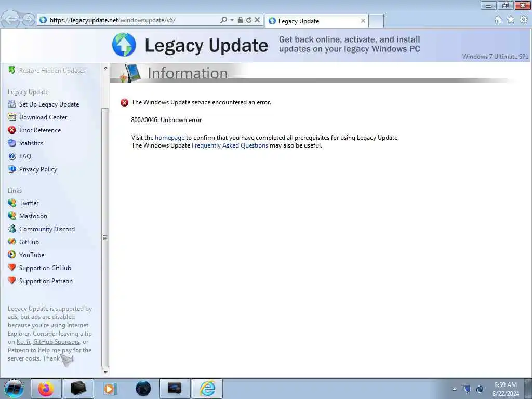Click the browser Forward arrow button
The image size is (532, 399).
point(29,20)
